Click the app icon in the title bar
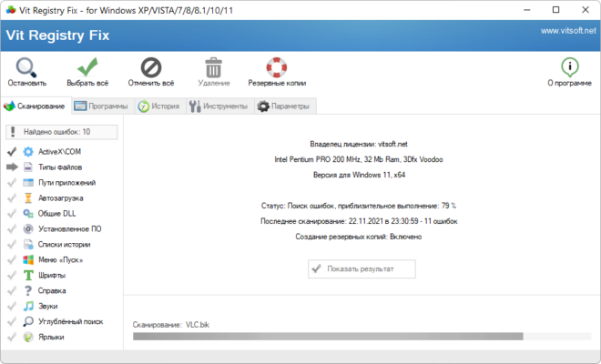 click(11, 10)
